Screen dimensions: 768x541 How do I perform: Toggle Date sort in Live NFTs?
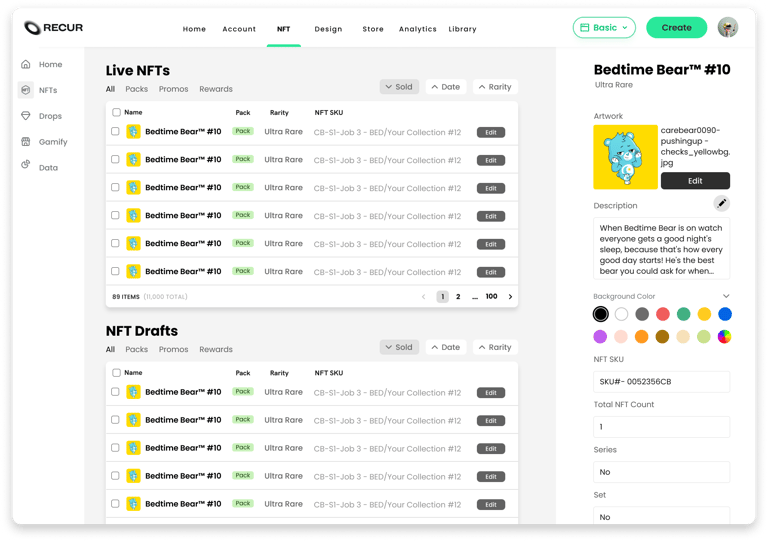click(x=446, y=87)
